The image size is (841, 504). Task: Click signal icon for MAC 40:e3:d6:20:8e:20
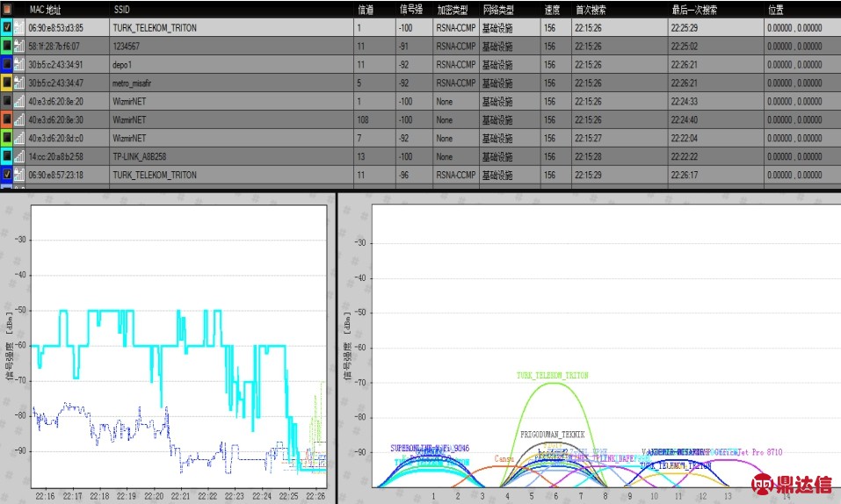(19, 101)
